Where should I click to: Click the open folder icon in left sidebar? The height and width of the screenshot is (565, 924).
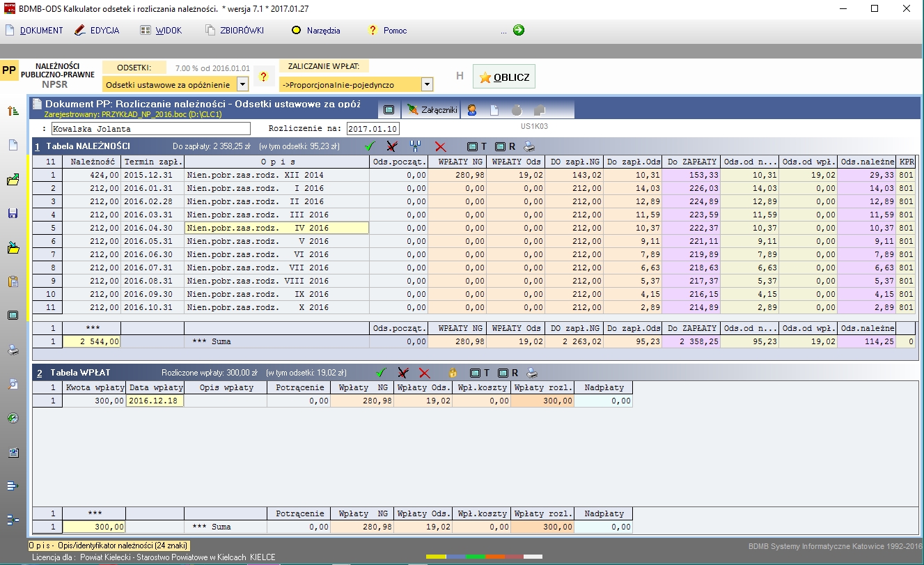[x=13, y=179]
